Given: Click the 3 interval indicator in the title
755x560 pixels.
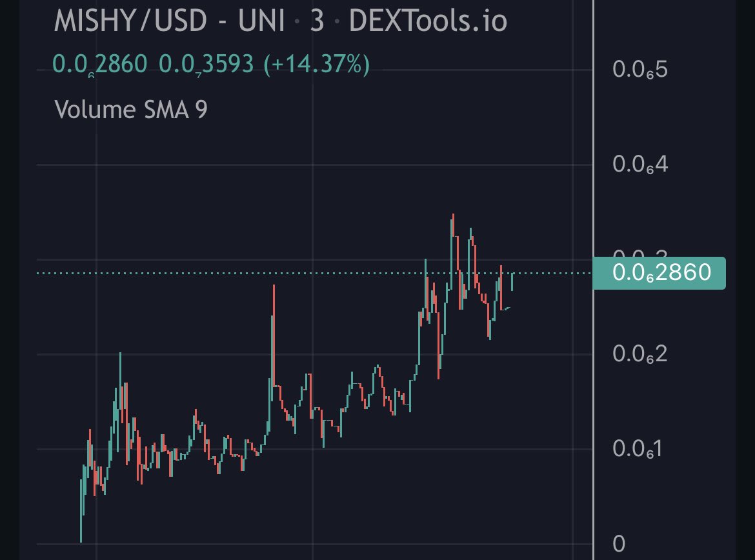Looking at the screenshot, I should (x=317, y=21).
